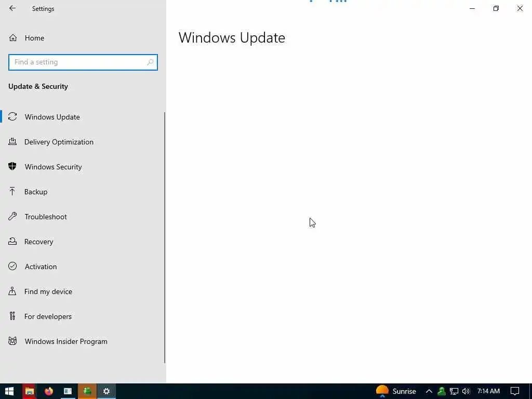The height and width of the screenshot is (399, 532).
Task: Open the Sunrise weather widget
Action: click(396, 391)
